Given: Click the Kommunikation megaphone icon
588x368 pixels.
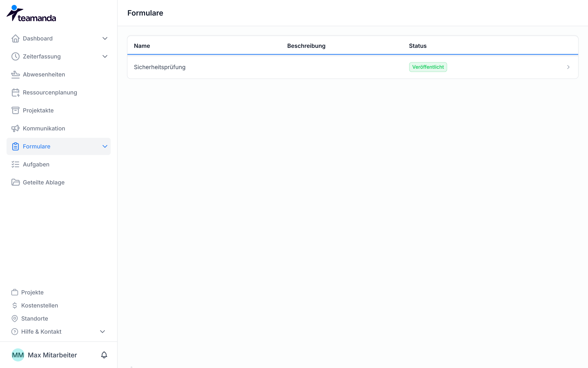Looking at the screenshot, I should pyautogui.click(x=16, y=129).
